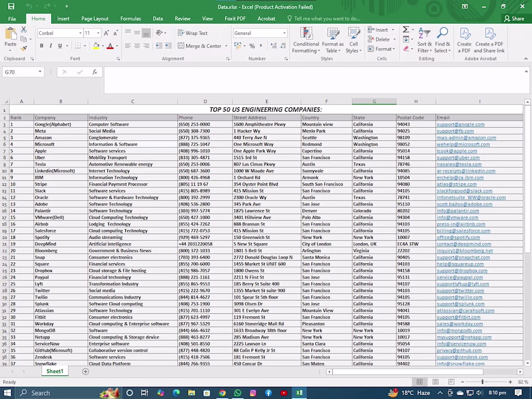Click the Percent Style icon

[251, 46]
